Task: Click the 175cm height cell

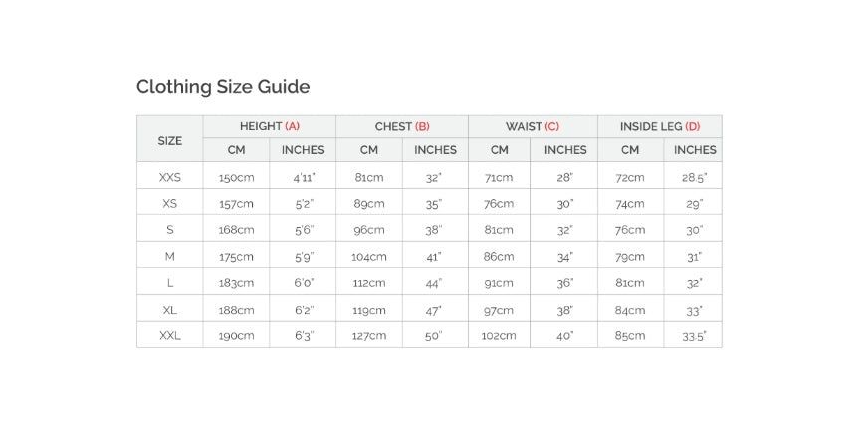Action: [236, 257]
